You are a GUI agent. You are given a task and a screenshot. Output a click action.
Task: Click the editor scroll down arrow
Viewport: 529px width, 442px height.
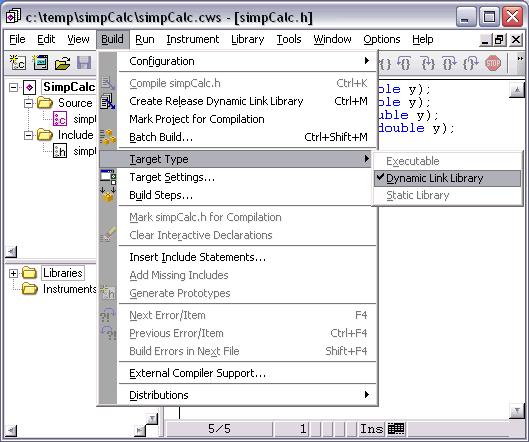point(517,411)
